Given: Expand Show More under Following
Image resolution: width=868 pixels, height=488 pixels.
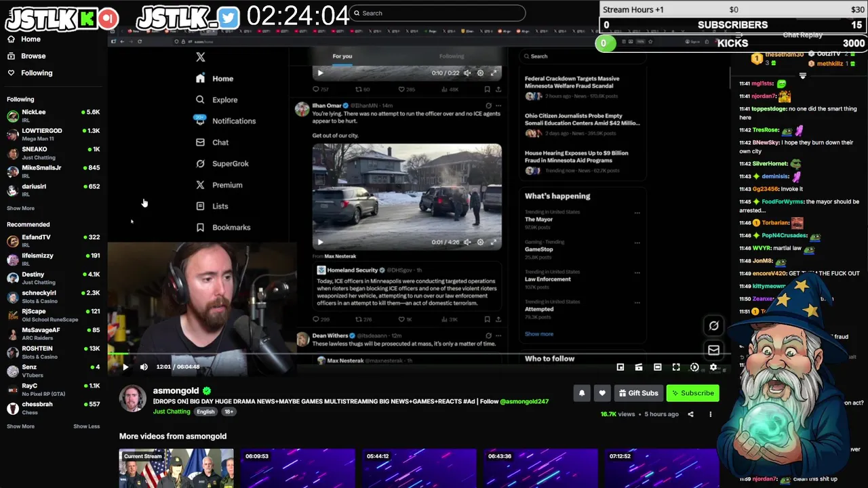Looking at the screenshot, I should click(20, 208).
